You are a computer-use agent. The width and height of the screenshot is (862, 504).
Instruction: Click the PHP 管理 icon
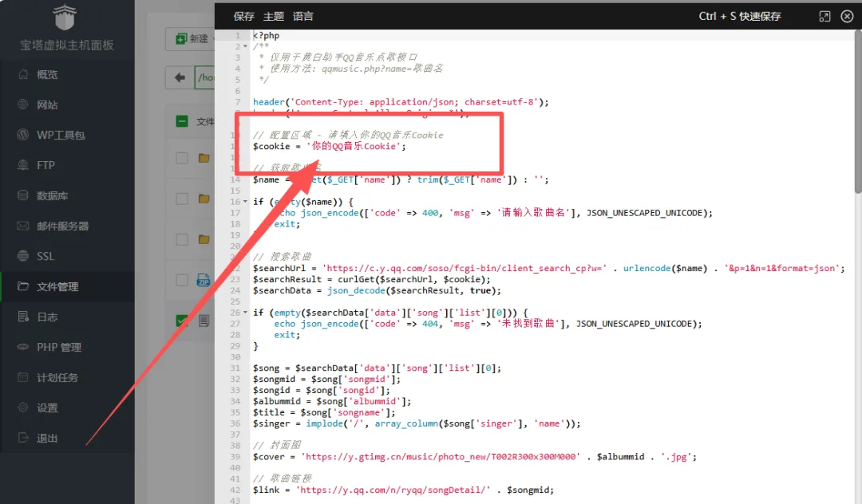click(x=23, y=346)
